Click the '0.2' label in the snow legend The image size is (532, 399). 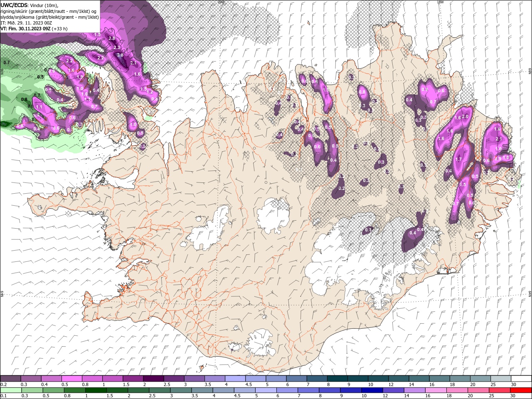click(3, 384)
